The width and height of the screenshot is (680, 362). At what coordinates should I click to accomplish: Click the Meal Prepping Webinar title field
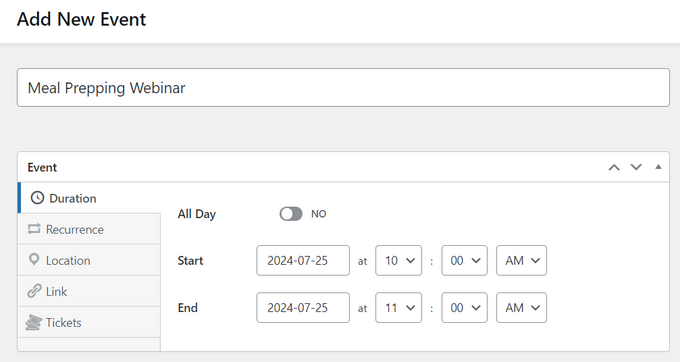click(343, 88)
